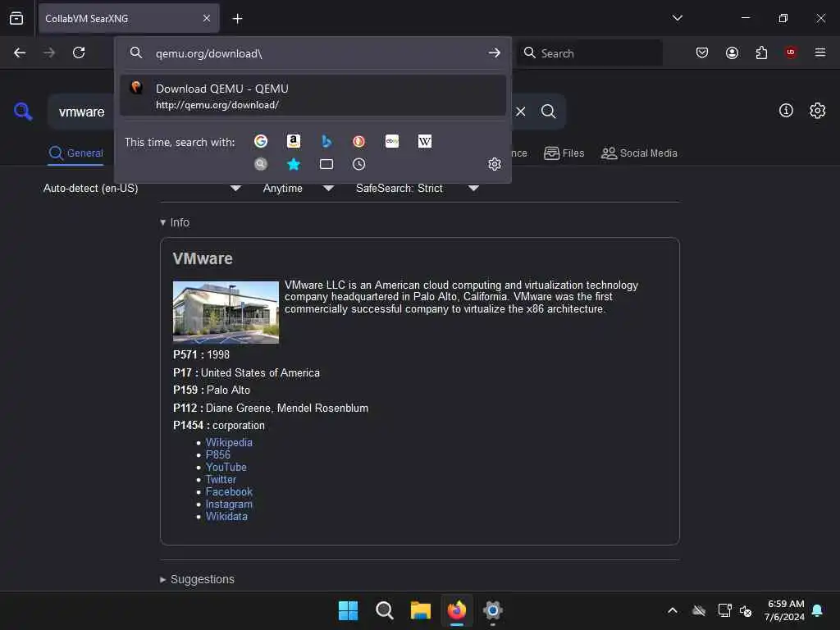Click the VMware infobox heading

pos(203,258)
